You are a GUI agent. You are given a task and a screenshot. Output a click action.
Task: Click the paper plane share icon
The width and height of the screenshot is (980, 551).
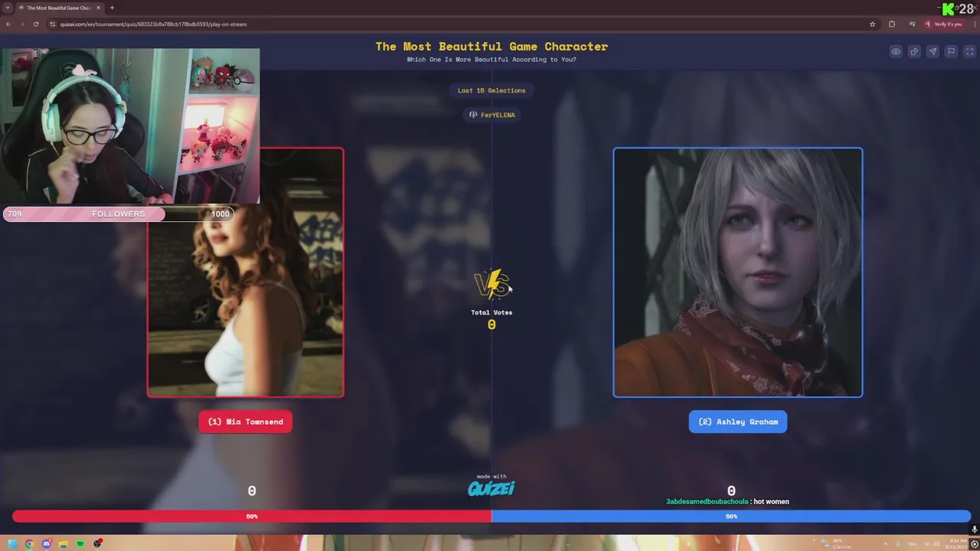point(933,51)
